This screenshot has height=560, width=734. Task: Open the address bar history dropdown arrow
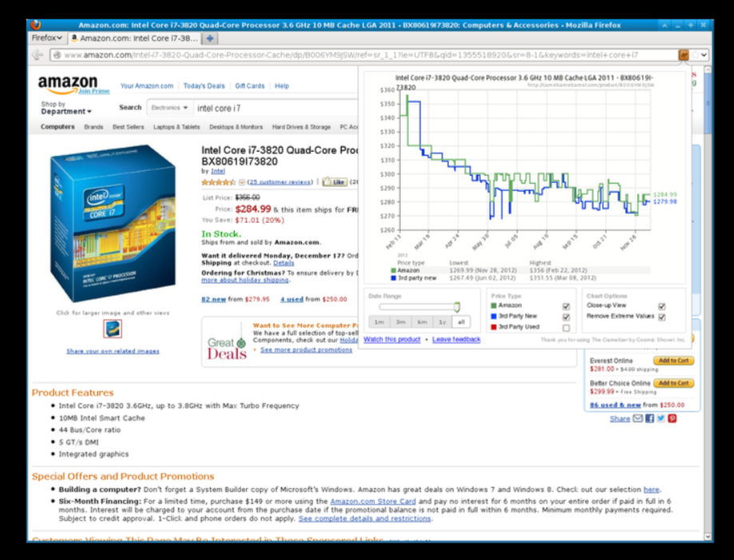[x=704, y=55]
